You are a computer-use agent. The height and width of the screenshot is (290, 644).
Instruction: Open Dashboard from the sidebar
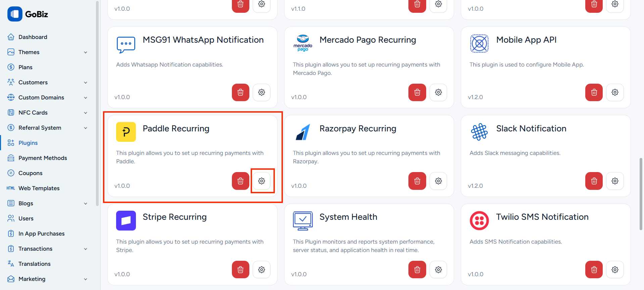33,37
